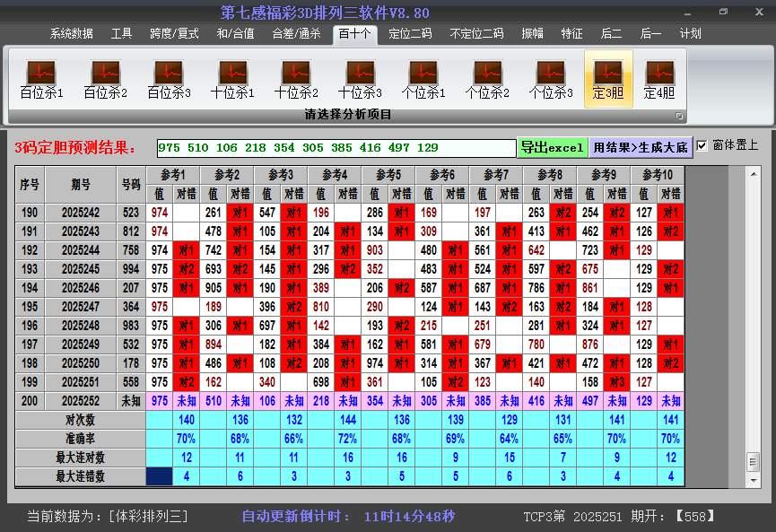
Task: Switch to the 不定位二码 tab
Action: [476, 34]
